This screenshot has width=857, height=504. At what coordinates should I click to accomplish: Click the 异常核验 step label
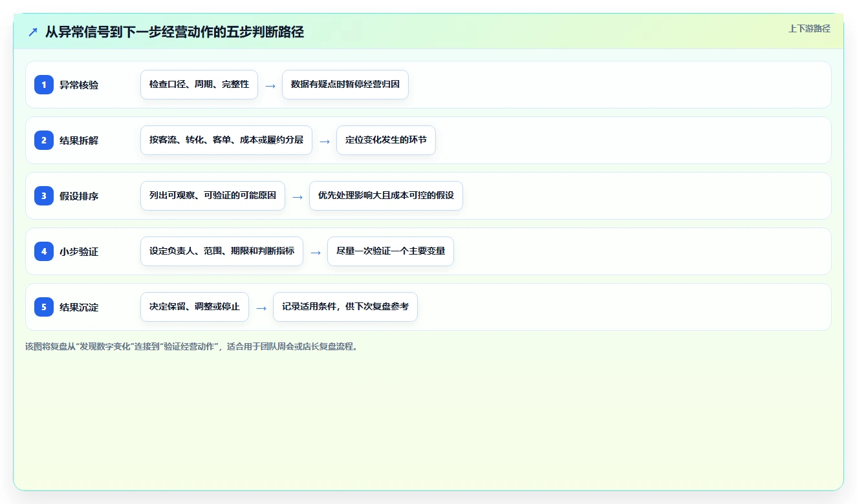click(79, 85)
